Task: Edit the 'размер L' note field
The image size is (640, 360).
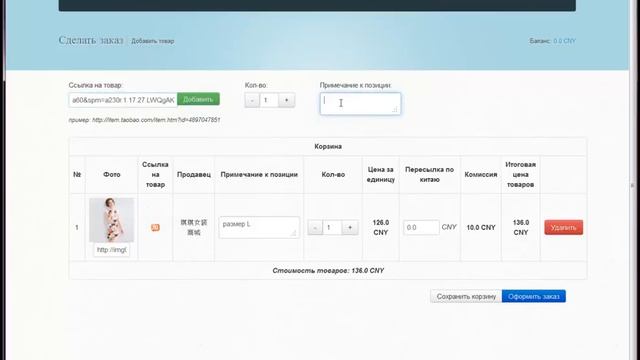Action: click(x=259, y=227)
